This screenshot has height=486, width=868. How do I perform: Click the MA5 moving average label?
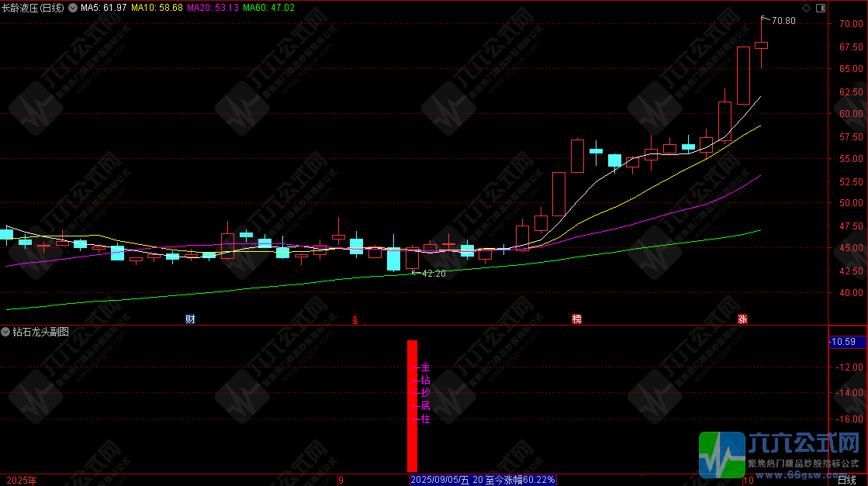point(104,8)
